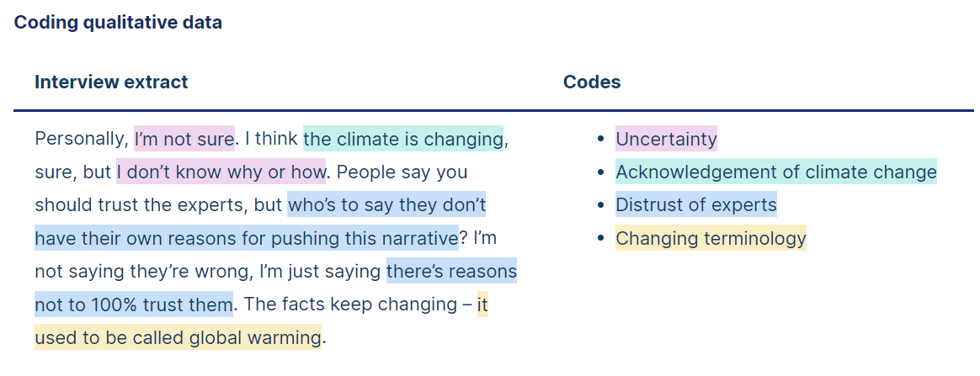Viewport: 980px width, 376px height.
Task: Click highlighted 'who's to say they don't'
Action: (x=386, y=204)
